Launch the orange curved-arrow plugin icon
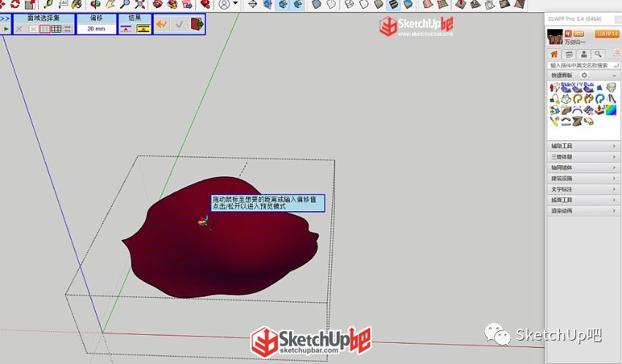This screenshot has height=364, width=622. [x=577, y=98]
